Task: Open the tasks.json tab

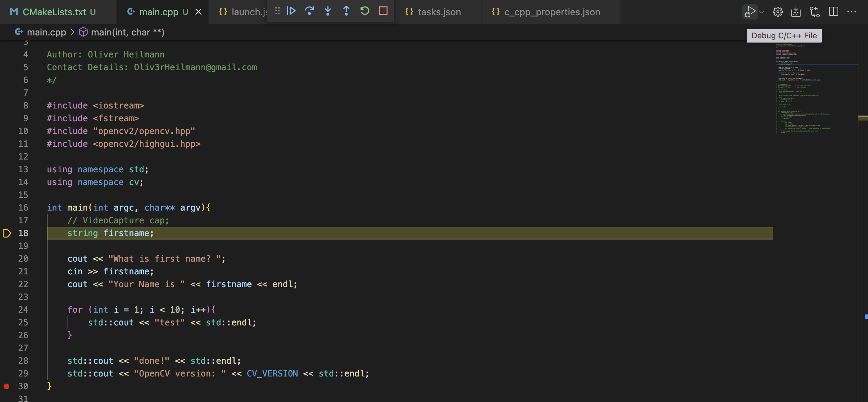Action: click(x=439, y=12)
